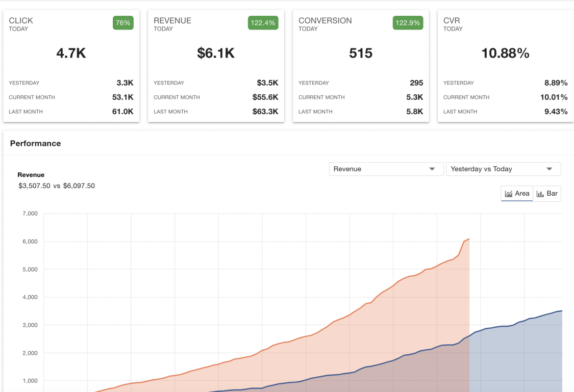Click yesterday's CVR 8.89%
The width and height of the screenshot is (574, 392).
coord(556,83)
